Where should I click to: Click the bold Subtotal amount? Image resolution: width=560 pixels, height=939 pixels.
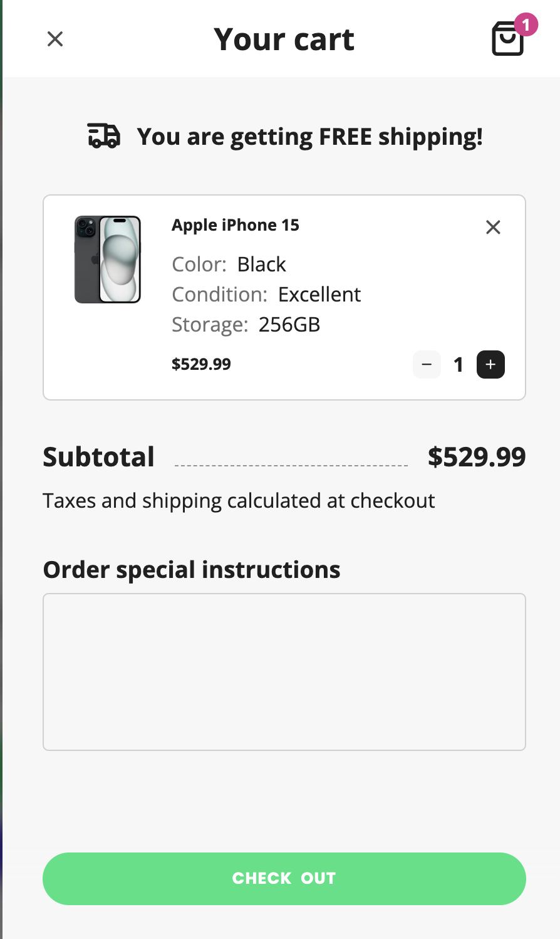[476, 457]
